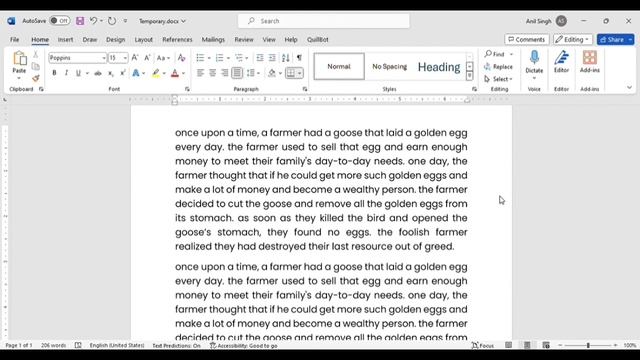The image size is (640, 360).
Task: Open the Design tab
Action: click(116, 40)
